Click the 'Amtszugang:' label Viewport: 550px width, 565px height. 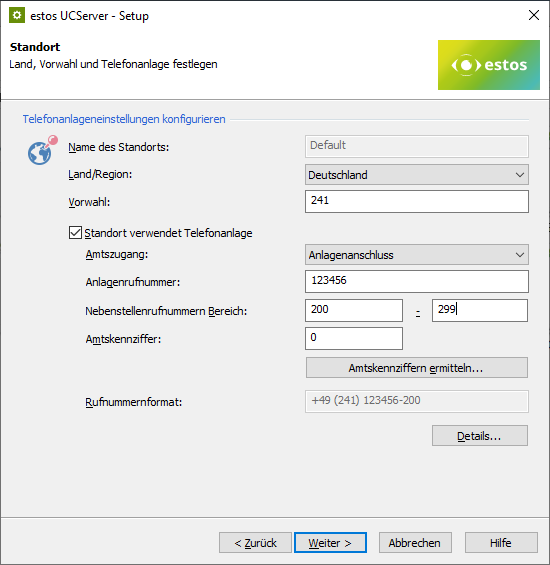[117, 254]
